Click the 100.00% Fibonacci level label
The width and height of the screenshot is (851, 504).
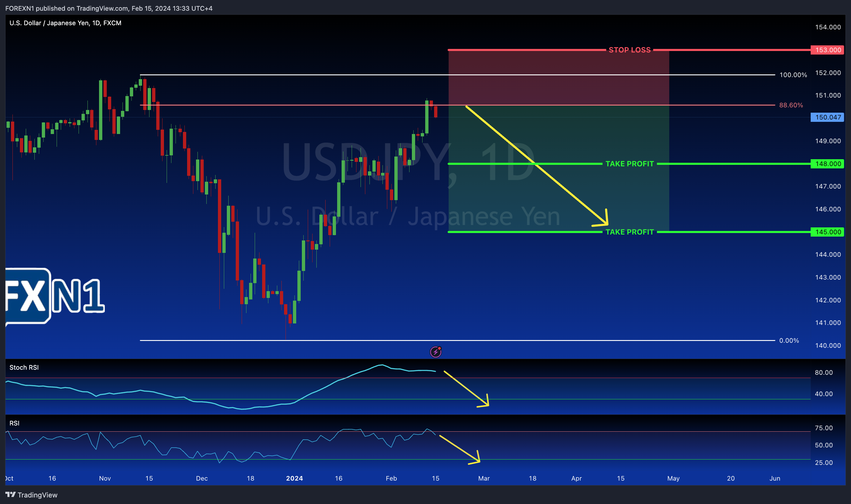(x=793, y=75)
